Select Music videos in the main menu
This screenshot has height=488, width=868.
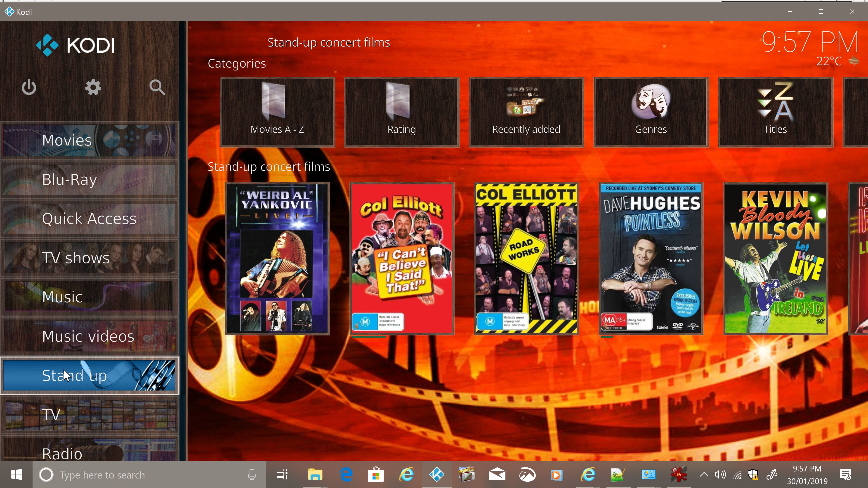(x=89, y=336)
